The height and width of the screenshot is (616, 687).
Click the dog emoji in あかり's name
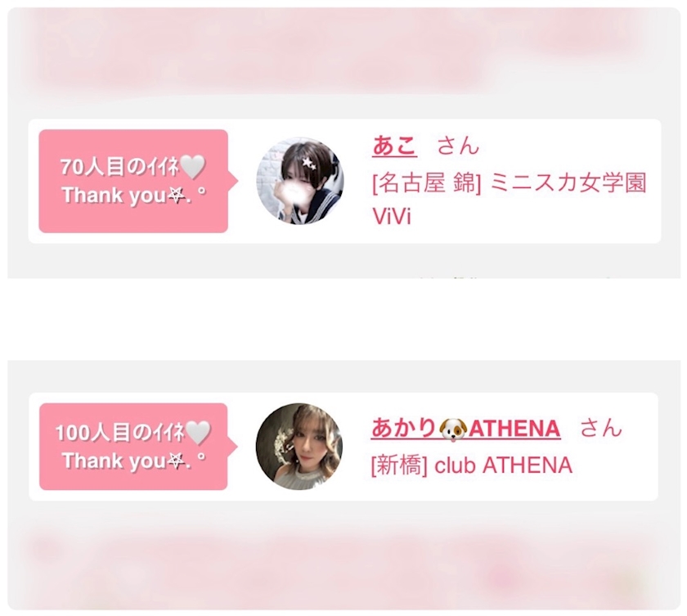pos(453,429)
